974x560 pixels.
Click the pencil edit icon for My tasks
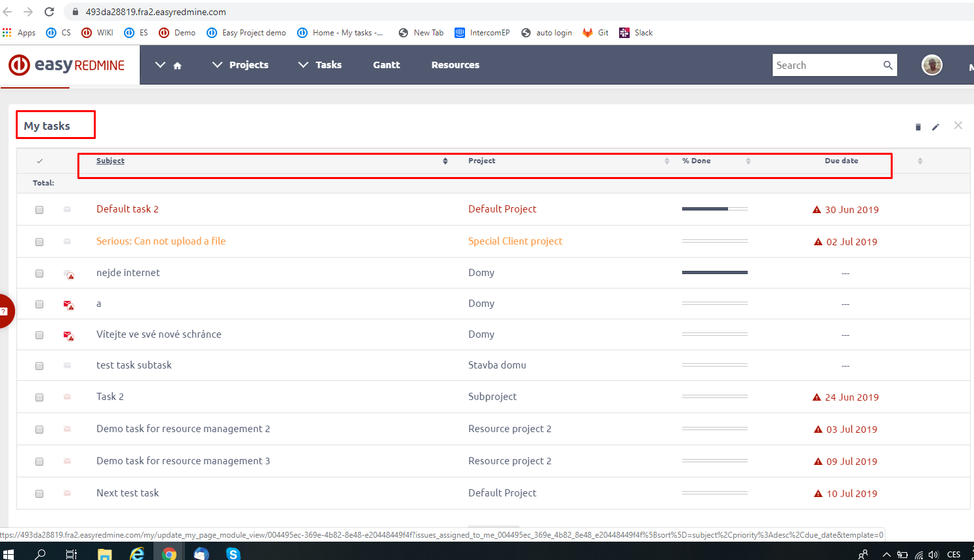936,127
